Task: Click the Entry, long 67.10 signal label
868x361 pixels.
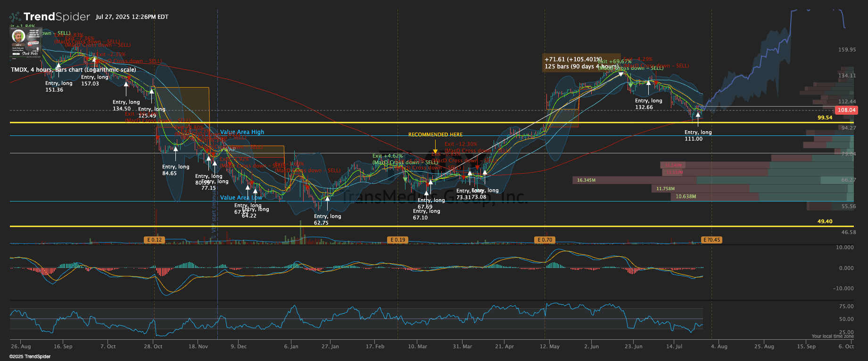Action: point(426,214)
